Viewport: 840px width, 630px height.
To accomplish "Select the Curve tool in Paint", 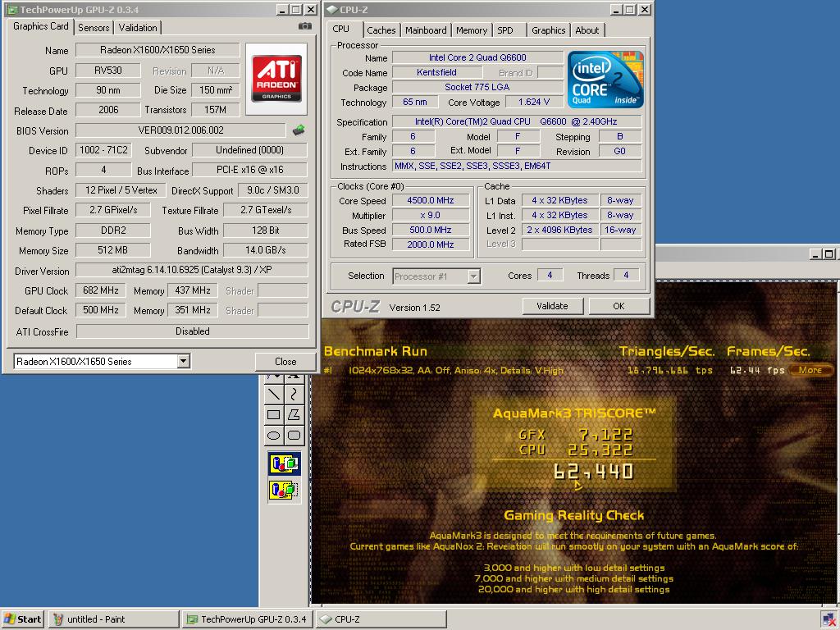I will click(x=294, y=395).
